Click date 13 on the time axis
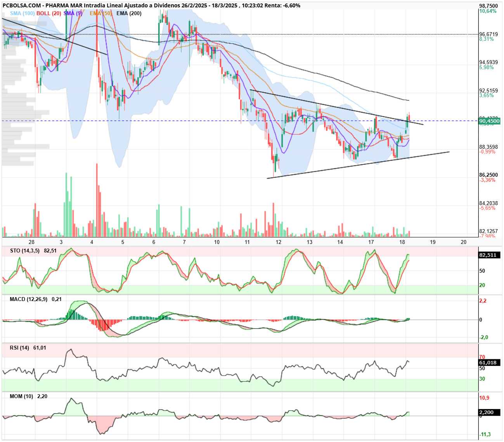504x442 pixels. pyautogui.click(x=309, y=242)
